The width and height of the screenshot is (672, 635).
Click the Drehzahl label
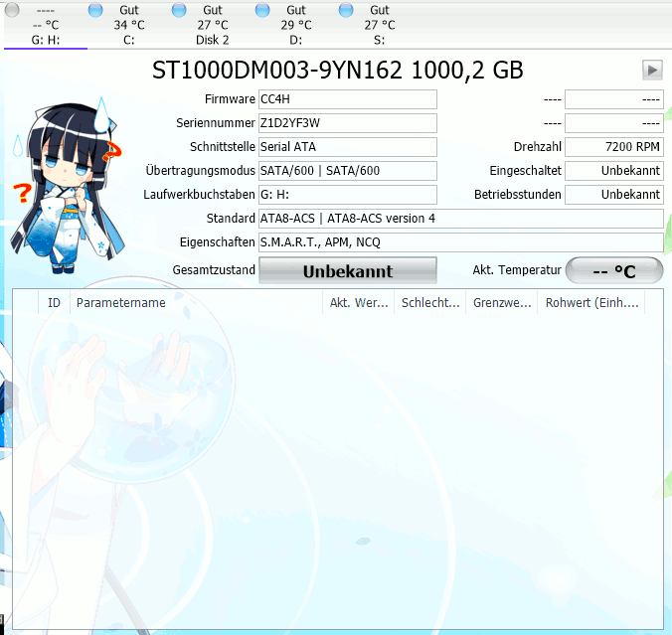tap(538, 147)
